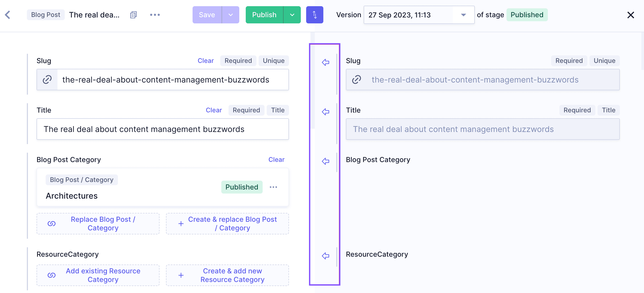This screenshot has height=293, width=644.
Task: Toggle the version comparison view button
Action: 314,15
